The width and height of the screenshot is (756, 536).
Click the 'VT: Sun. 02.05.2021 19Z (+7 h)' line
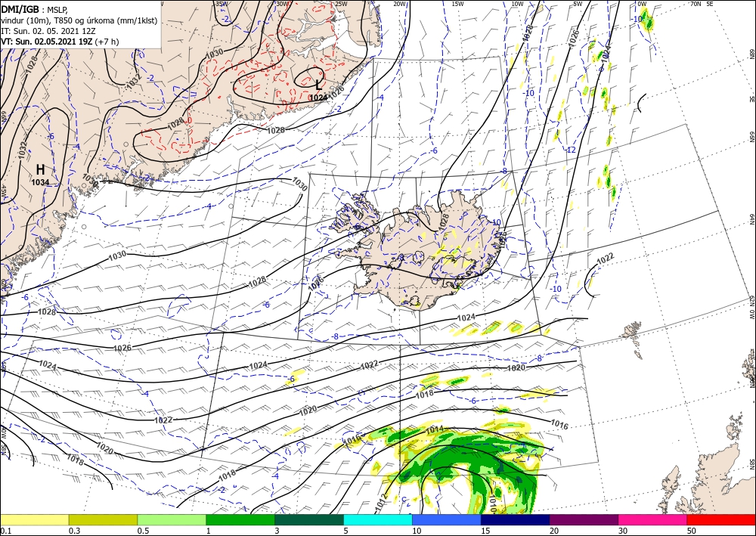[60, 42]
